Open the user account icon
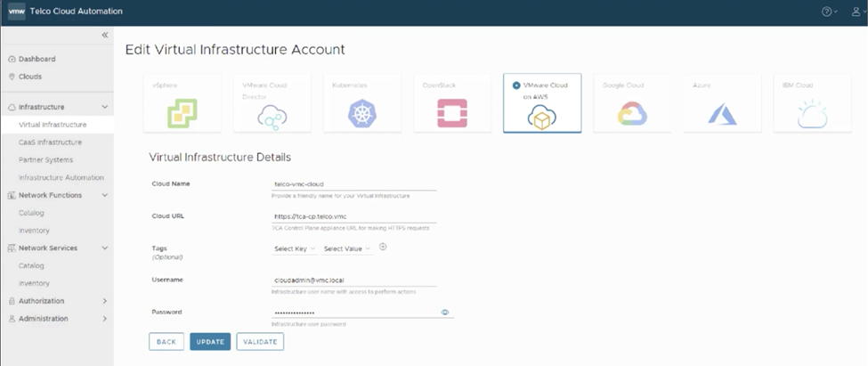868x366 pixels. 856,12
